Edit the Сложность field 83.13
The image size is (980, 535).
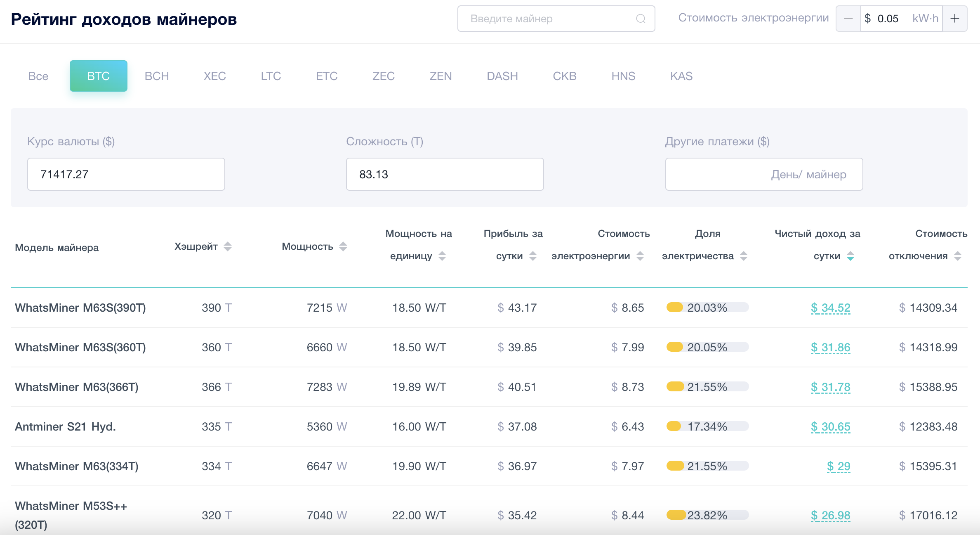(x=445, y=174)
